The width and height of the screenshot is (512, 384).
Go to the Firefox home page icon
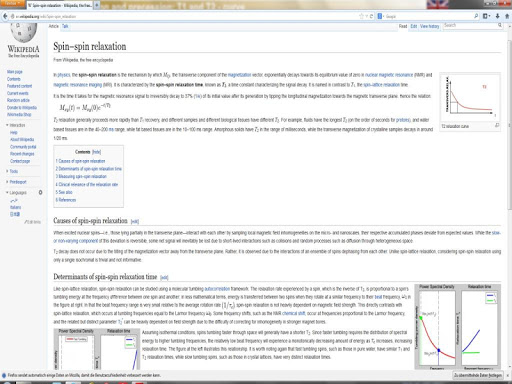[x=508, y=16]
